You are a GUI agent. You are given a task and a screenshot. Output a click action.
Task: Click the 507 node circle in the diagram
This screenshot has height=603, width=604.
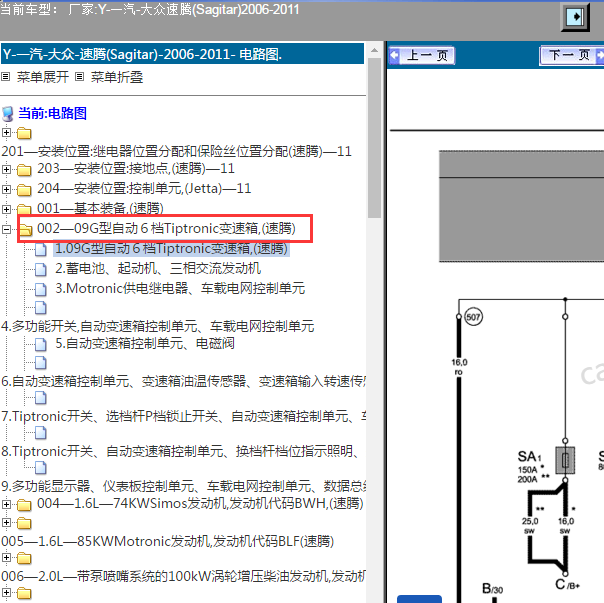click(473, 317)
